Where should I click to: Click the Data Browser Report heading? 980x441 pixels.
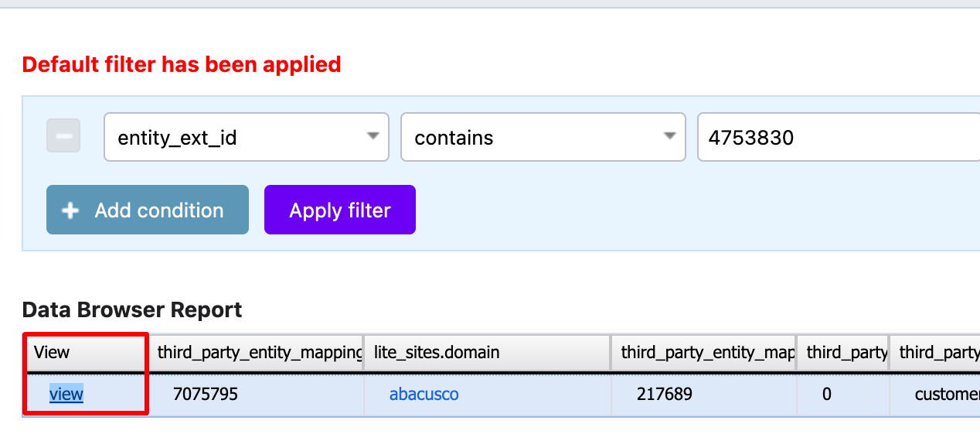pyautogui.click(x=132, y=310)
